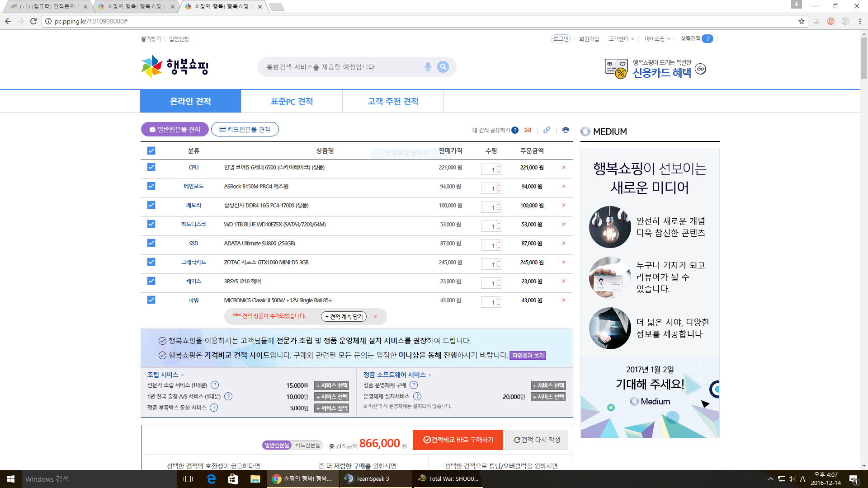The width and height of the screenshot is (868, 488).
Task: Click the blue search magnifier button
Action: pyautogui.click(x=443, y=67)
